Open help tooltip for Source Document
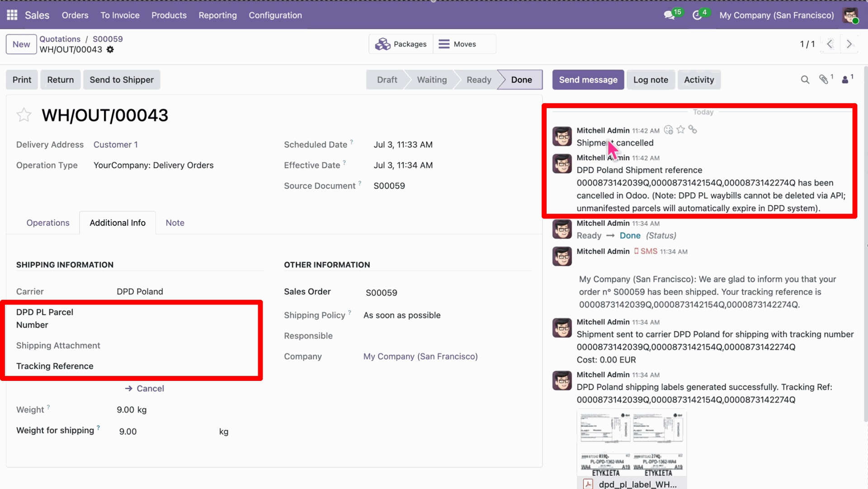 tap(360, 183)
